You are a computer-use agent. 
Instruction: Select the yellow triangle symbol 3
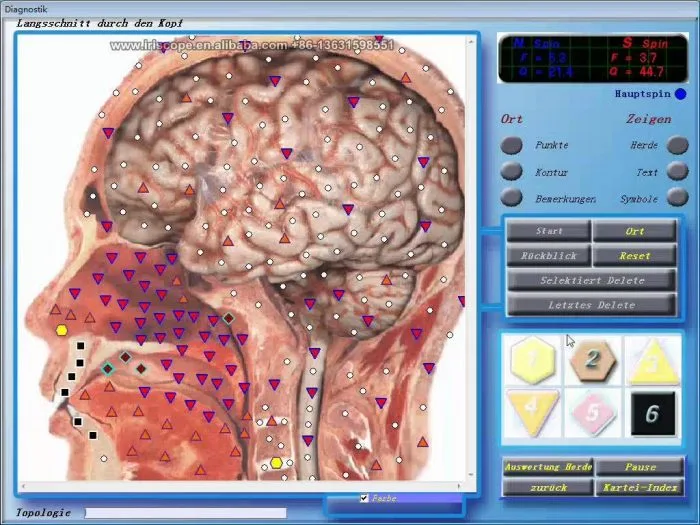pos(650,359)
